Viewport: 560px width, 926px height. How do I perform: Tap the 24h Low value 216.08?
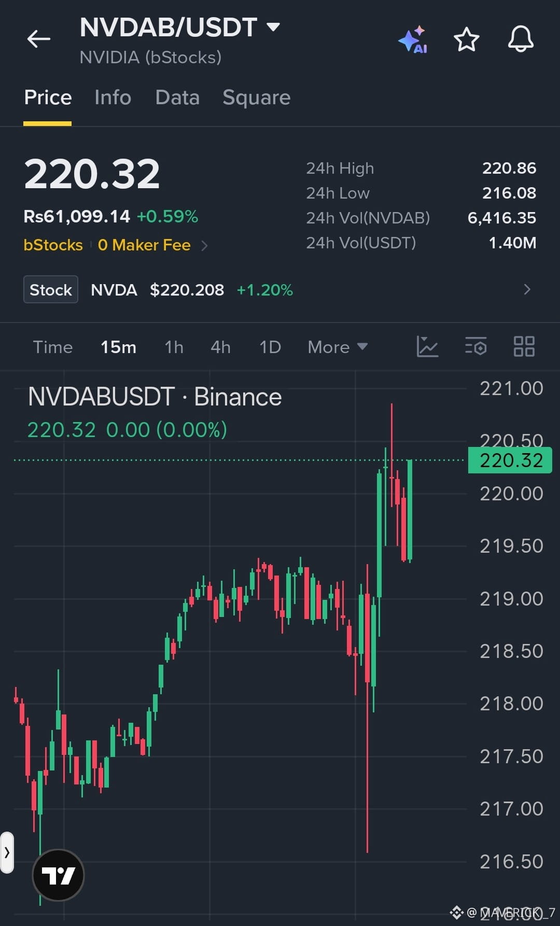[x=509, y=193]
